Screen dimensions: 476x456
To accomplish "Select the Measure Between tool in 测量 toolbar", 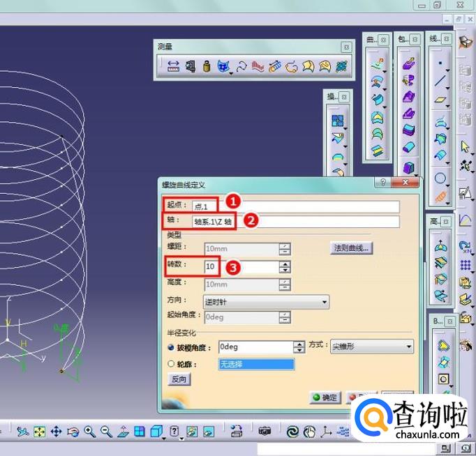I will 173,66.
